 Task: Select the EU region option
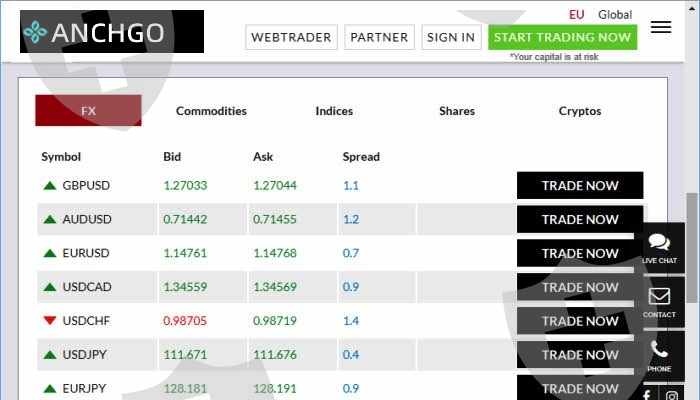(x=576, y=14)
